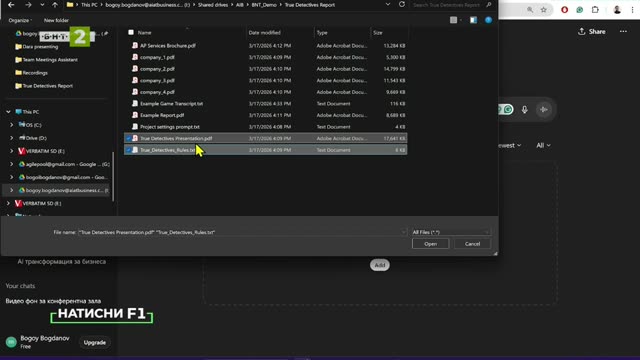The image size is (640, 360).
Task: Open True Detectives Report sidebar folder
Action: pyautogui.click(x=44, y=86)
